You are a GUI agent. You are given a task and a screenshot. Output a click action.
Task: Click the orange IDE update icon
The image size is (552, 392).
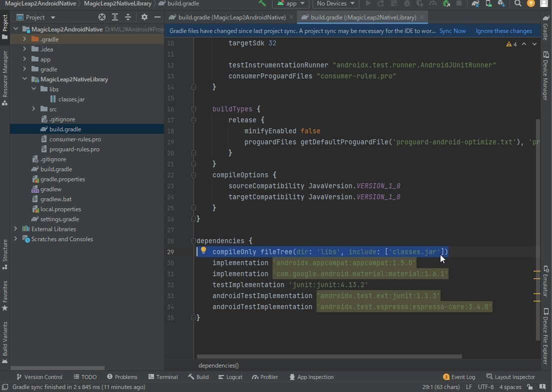click(531, 3)
